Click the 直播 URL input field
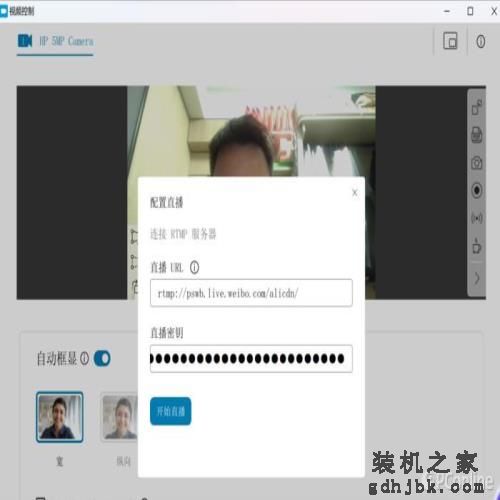Screen dimensions: 500x500 tap(251, 293)
